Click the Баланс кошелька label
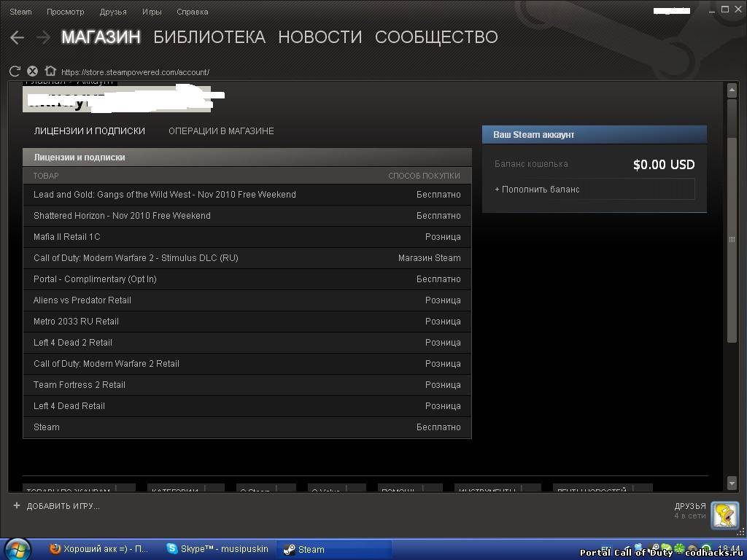The image size is (747, 560). pos(531,164)
